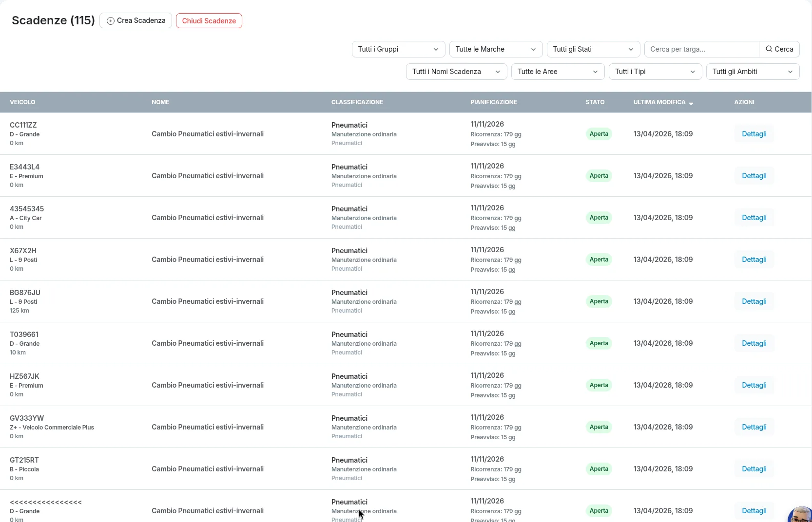Open the Tutti i Gruppi dropdown

coord(398,49)
